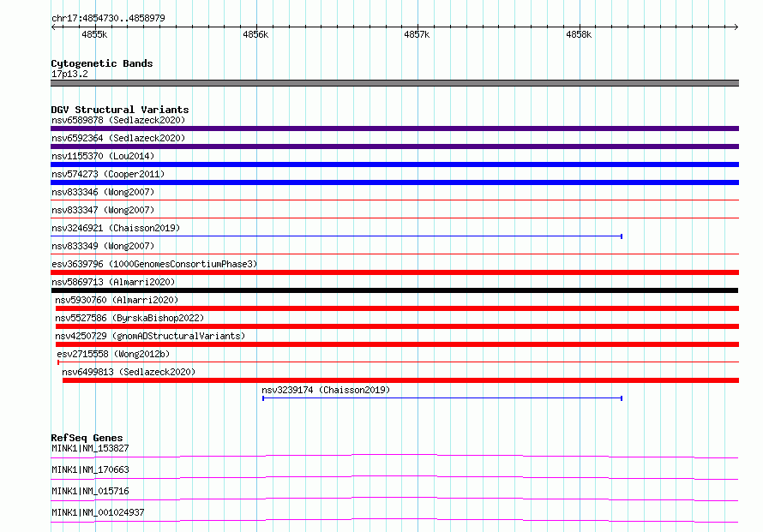
Task: Click the thin blue line under nsv3246921
Action: point(336,236)
